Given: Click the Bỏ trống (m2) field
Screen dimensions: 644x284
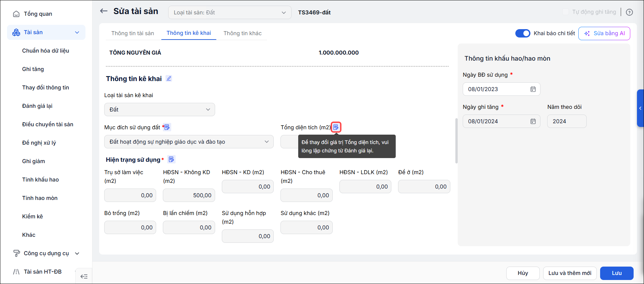Looking at the screenshot, I should (x=130, y=227).
